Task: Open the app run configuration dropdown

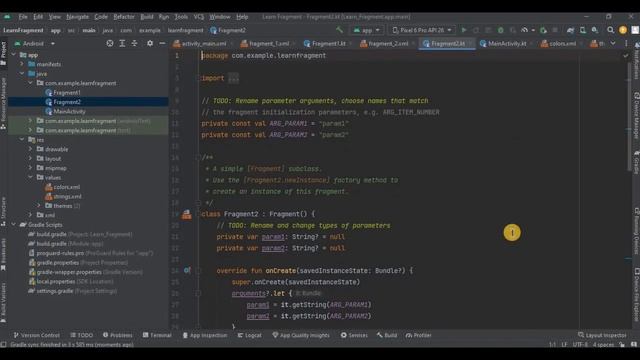Action: 367,30
